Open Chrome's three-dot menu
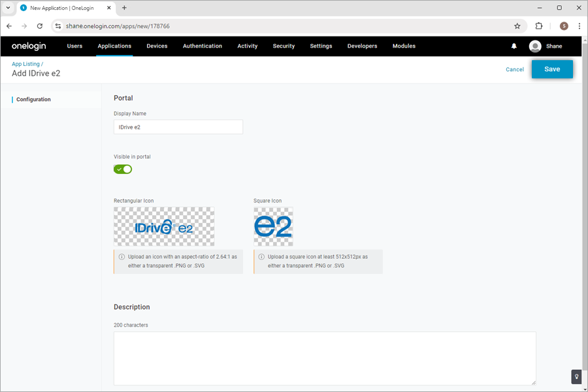The width and height of the screenshot is (588, 392). 579,26
